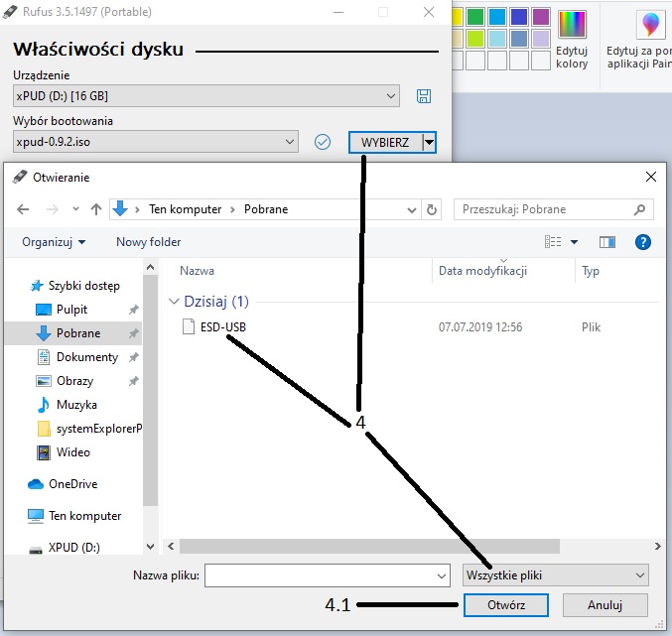The height and width of the screenshot is (636, 672).
Task: Click the save disk image icon in Rufus
Action: (x=424, y=96)
